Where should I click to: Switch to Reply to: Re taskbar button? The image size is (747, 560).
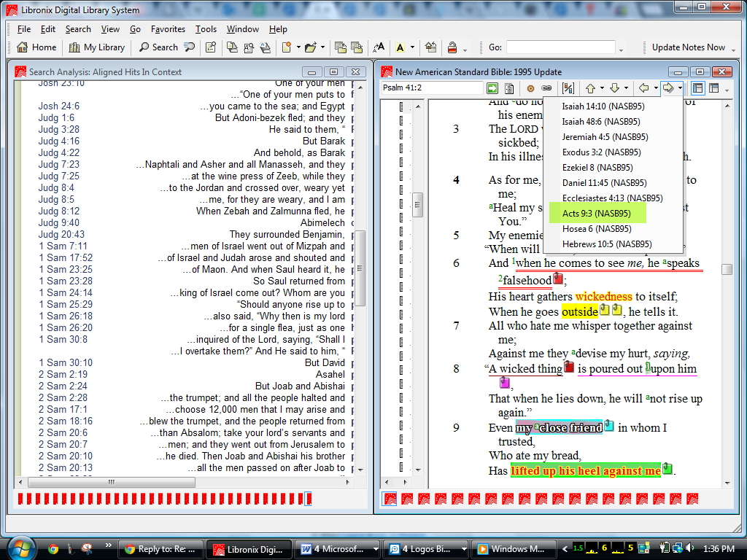pyautogui.click(x=160, y=549)
